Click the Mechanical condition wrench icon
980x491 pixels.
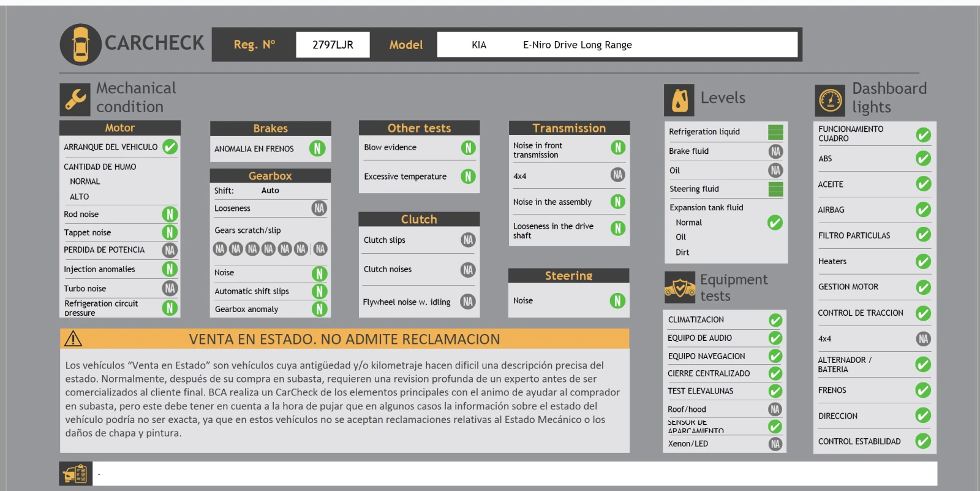[75, 99]
